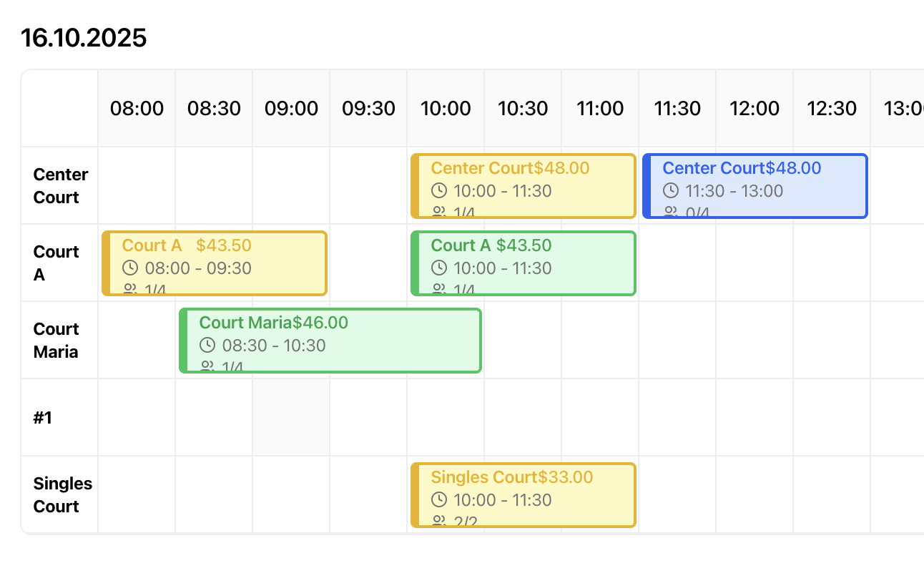
Task: Click the Singles Court row label
Action: pyautogui.click(x=62, y=494)
